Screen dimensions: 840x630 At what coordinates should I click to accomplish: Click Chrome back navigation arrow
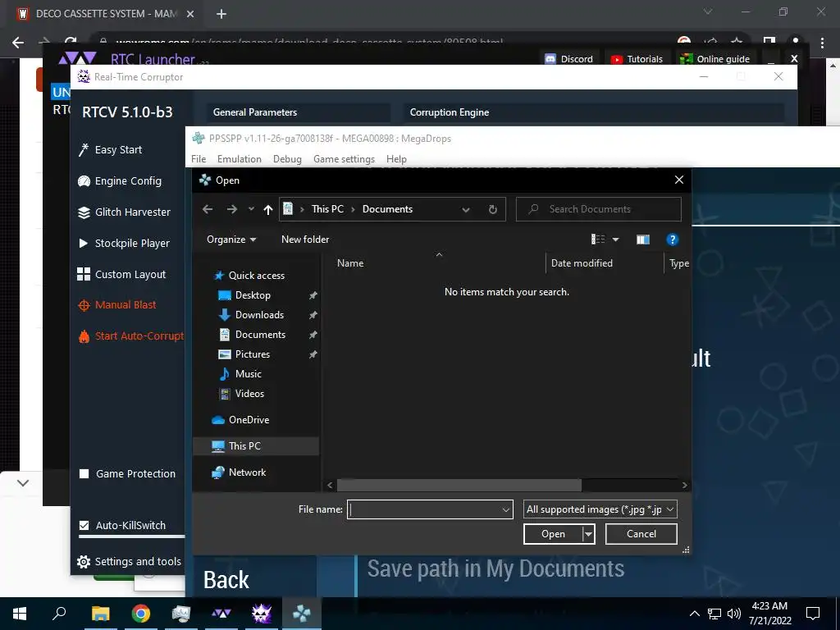[x=18, y=43]
